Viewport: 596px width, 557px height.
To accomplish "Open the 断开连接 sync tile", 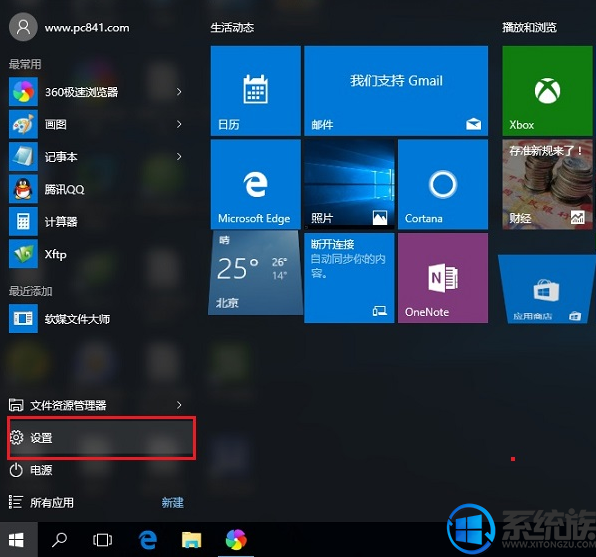I will click(349, 278).
